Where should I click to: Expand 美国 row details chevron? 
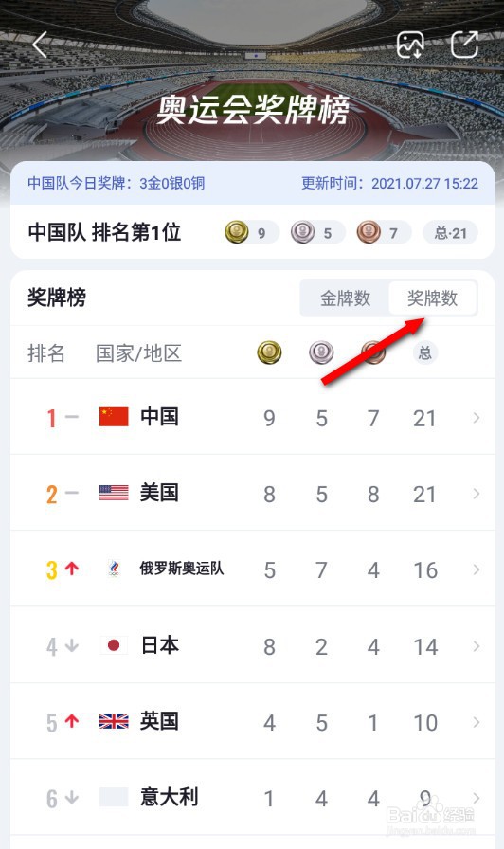tap(476, 494)
